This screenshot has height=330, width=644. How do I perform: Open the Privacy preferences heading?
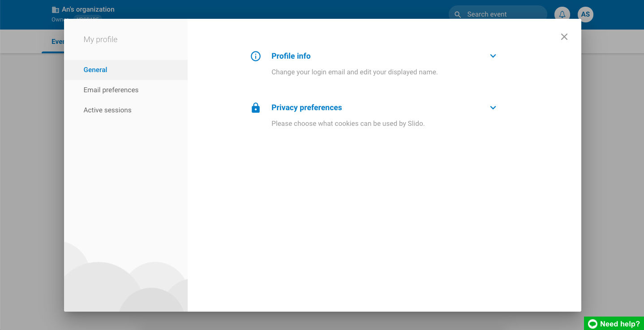pos(307,107)
